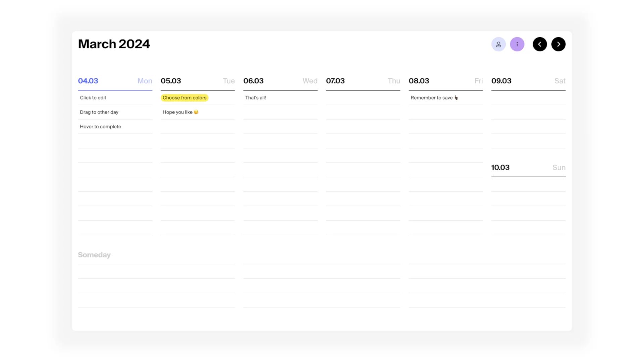Click the Someday section heading
644x362 pixels.
pos(94,255)
